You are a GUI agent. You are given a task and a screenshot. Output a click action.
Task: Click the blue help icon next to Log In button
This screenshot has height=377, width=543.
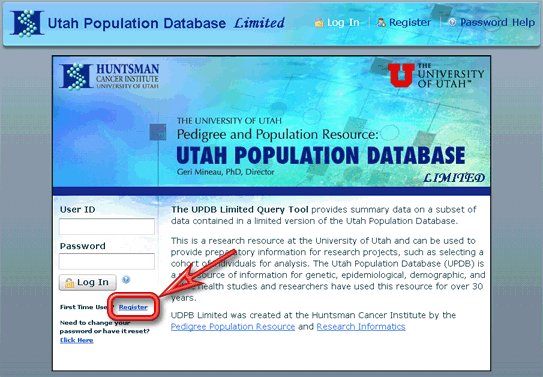[x=126, y=280]
